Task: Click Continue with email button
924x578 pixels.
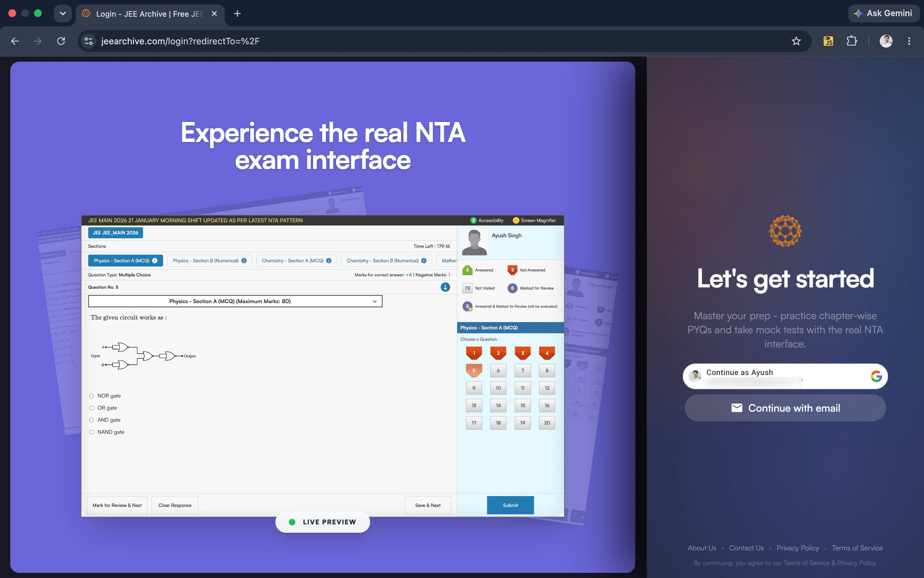Action: [x=785, y=408]
